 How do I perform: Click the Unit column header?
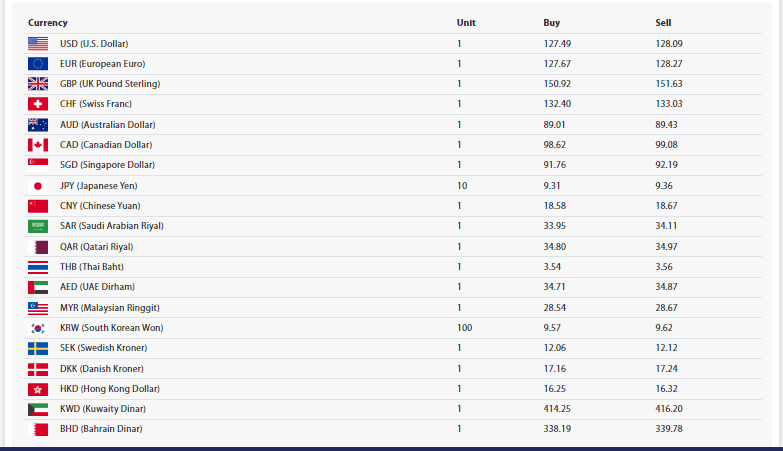(466, 22)
